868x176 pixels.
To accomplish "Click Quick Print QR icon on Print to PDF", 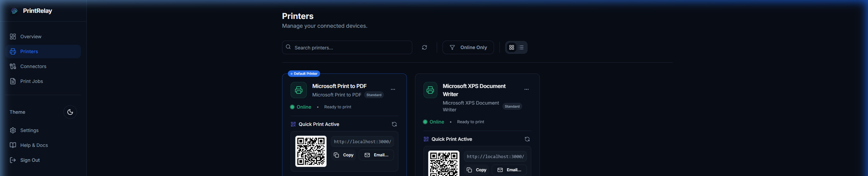I will click(x=293, y=124).
